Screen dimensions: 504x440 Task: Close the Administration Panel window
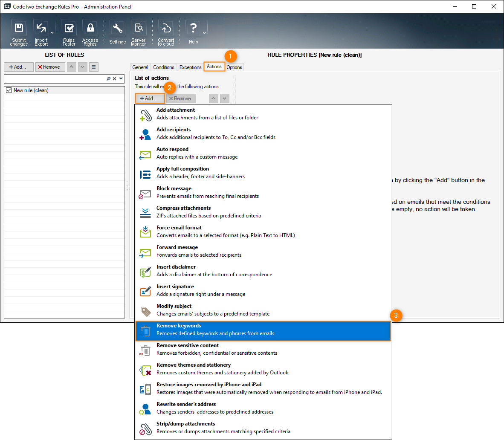tap(494, 7)
